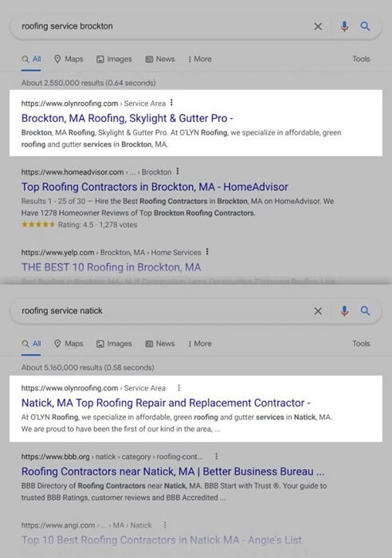
Task: Open options dots for olynroofing Brockton result
Action: click(x=171, y=103)
